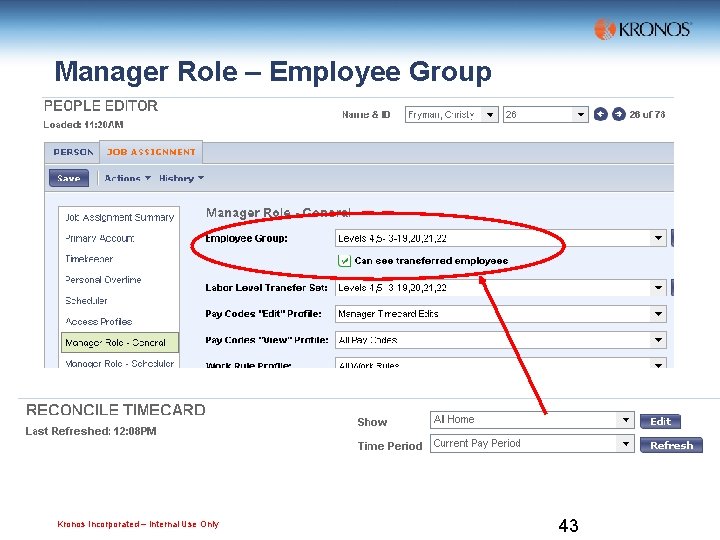Open the Pay Codes View Profile dropdown
The height and width of the screenshot is (540, 720).
tap(501, 340)
